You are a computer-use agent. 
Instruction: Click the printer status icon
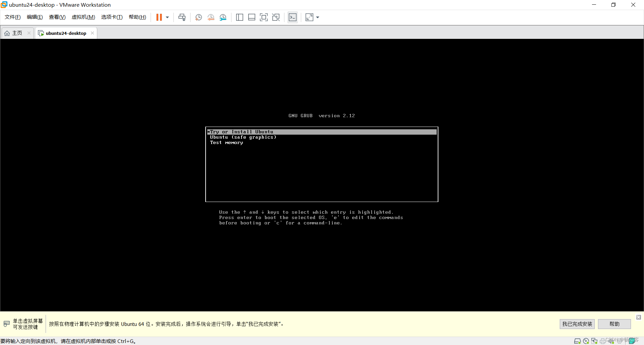(602, 341)
